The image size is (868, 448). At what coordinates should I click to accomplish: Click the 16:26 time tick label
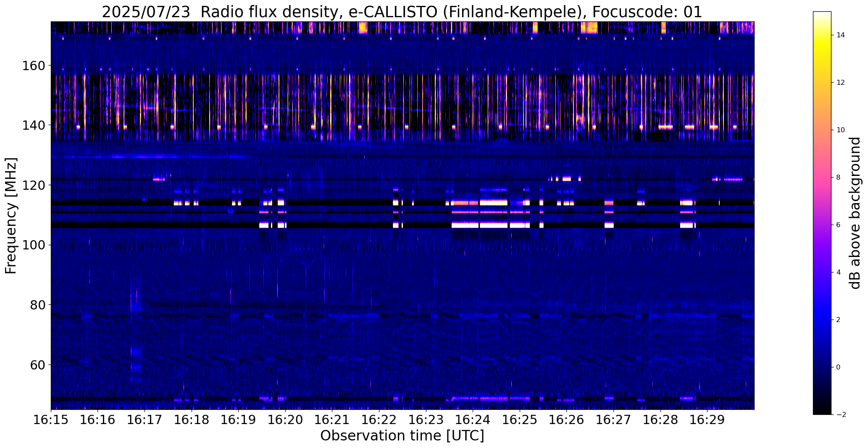point(566,420)
